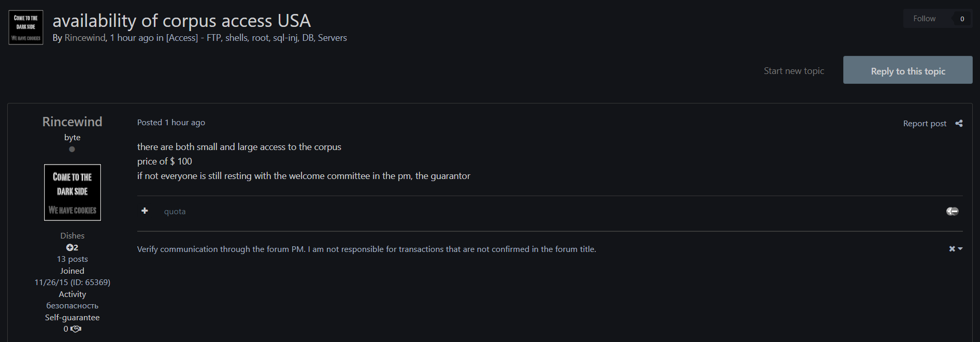Click the forum avatar beside the topic title

point(26,27)
